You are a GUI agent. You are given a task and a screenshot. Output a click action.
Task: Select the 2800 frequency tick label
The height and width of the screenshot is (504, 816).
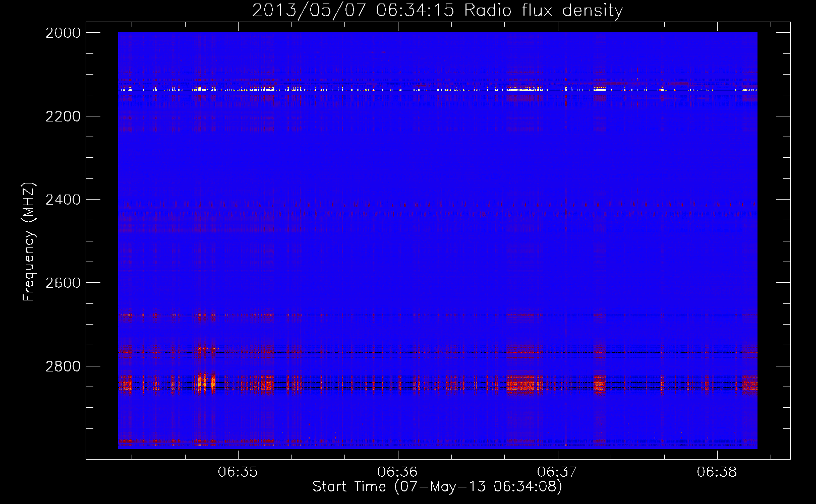pyautogui.click(x=63, y=366)
